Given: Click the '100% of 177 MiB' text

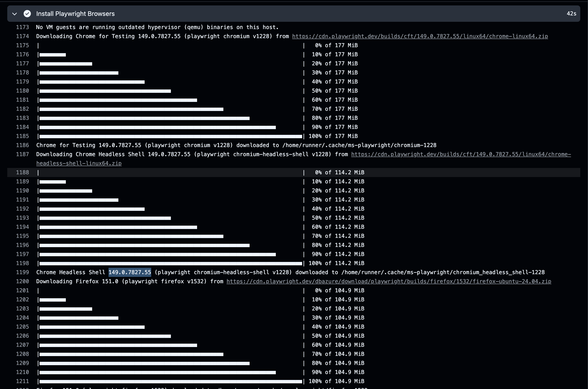Looking at the screenshot, I should tap(333, 136).
